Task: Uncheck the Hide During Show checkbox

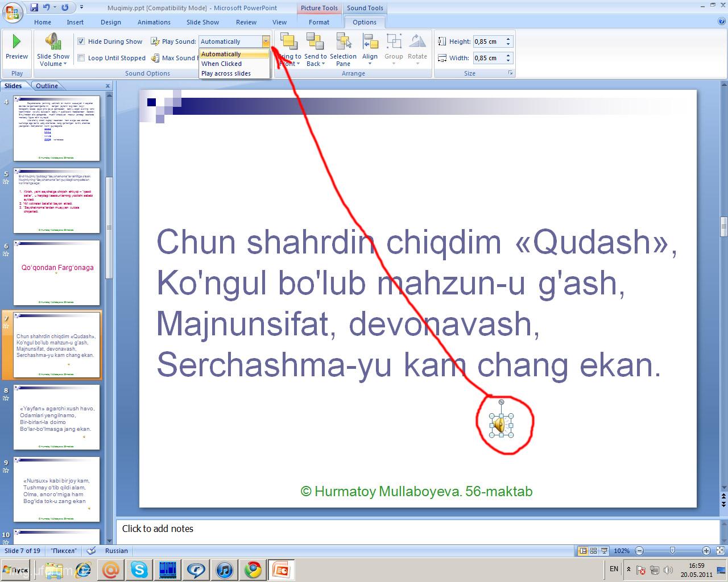Action: 81,41
